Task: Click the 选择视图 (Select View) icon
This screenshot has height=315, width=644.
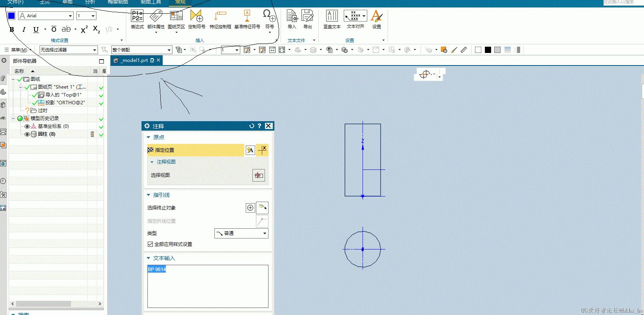Action: 259,175
